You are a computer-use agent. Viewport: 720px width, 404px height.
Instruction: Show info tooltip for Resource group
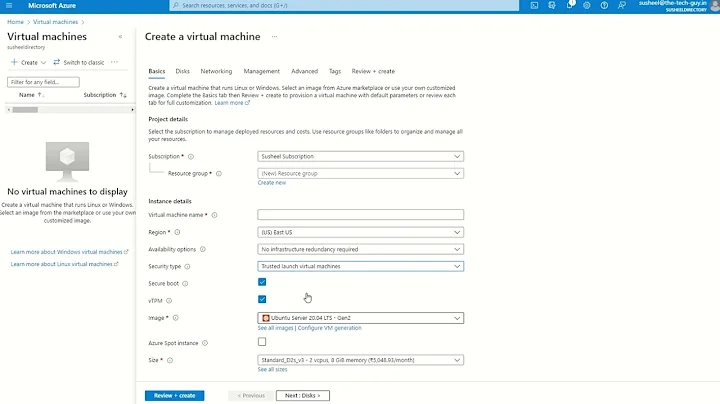(219, 174)
